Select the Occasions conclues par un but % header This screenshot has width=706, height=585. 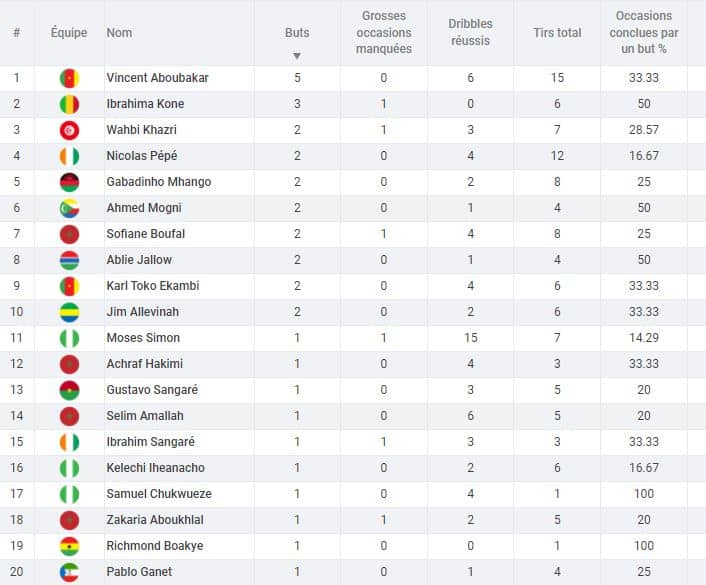[x=643, y=33]
